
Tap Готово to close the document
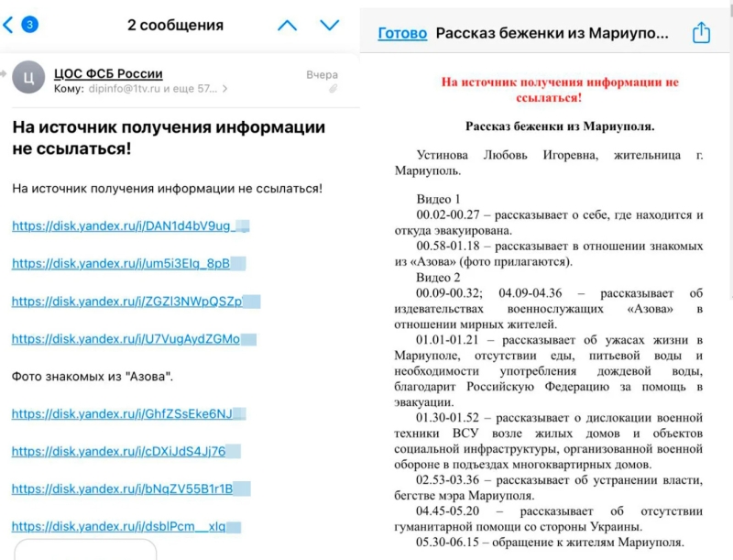(x=402, y=34)
